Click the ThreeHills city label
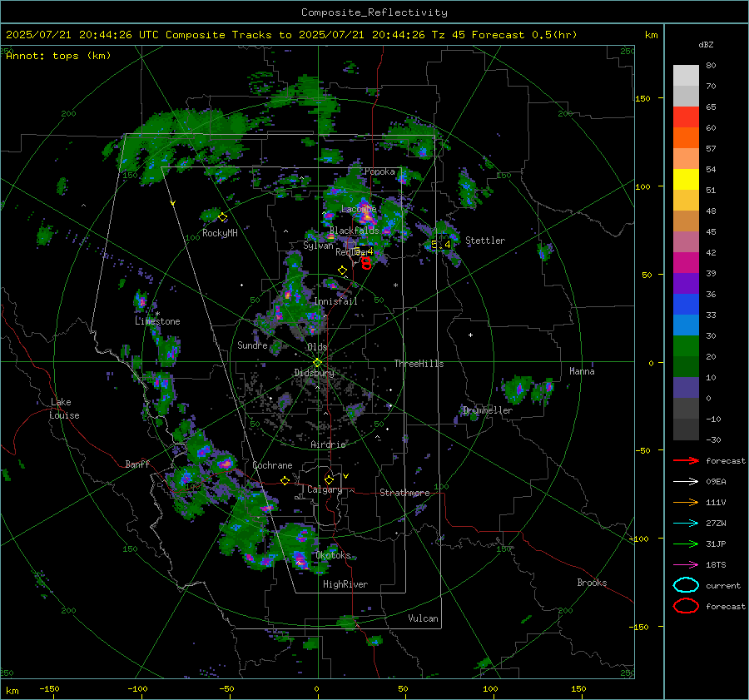Screen dimensions: 749x700 pyautogui.click(x=419, y=364)
